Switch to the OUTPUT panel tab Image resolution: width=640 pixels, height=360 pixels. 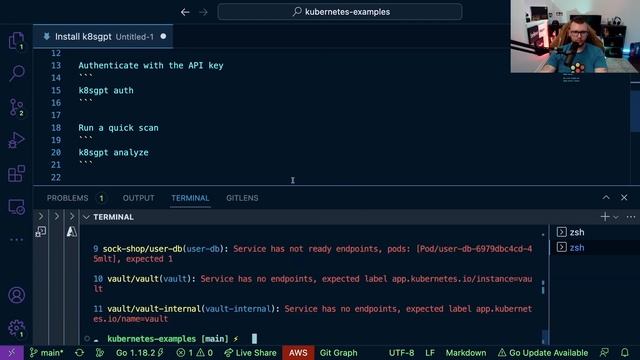pyautogui.click(x=138, y=198)
